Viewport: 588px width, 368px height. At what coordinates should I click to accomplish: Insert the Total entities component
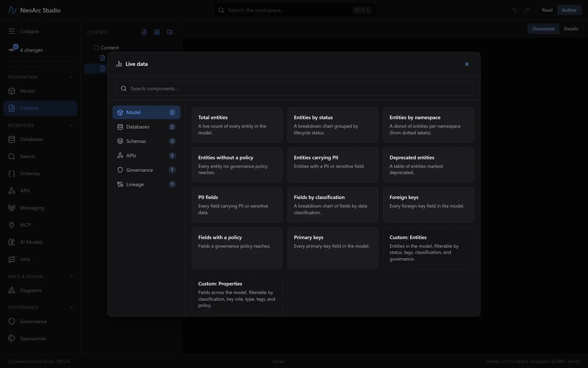(x=237, y=125)
